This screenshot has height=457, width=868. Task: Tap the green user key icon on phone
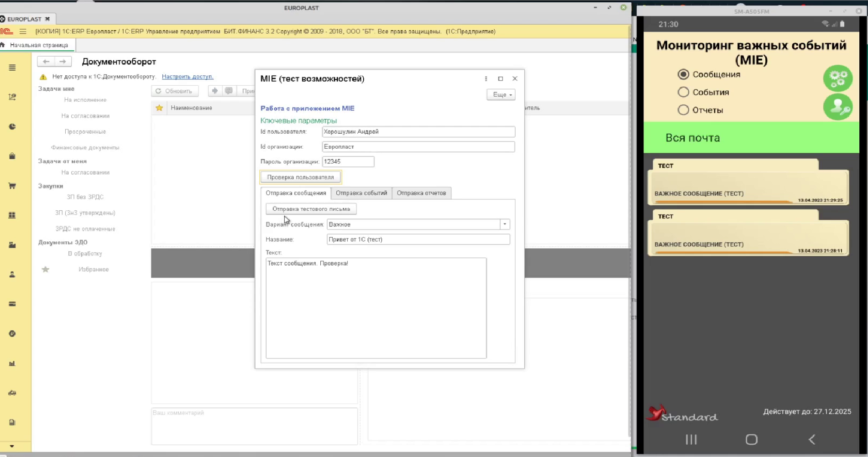[x=837, y=107]
